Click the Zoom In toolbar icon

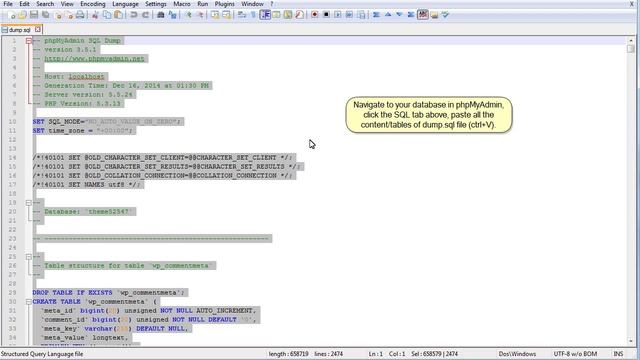[x=189, y=15]
